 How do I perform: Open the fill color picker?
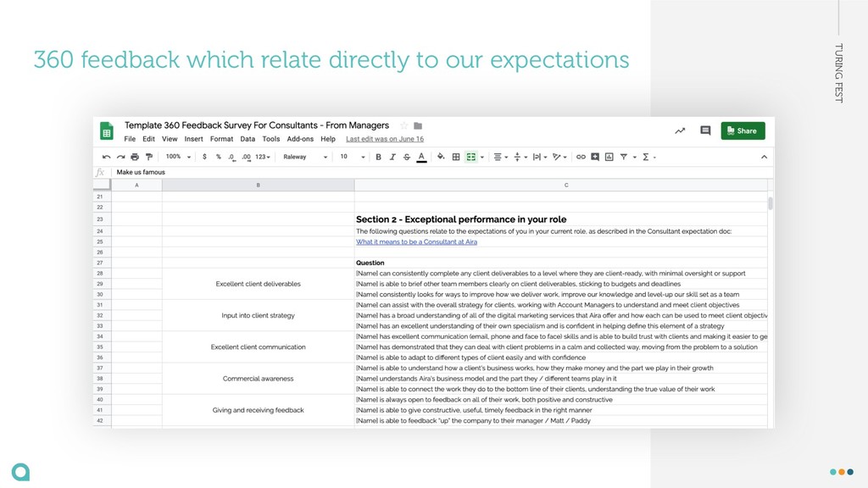pos(441,157)
